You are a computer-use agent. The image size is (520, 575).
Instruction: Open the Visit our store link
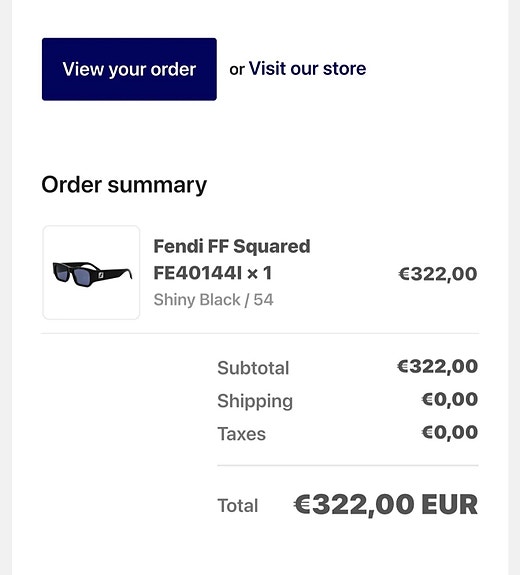307,69
